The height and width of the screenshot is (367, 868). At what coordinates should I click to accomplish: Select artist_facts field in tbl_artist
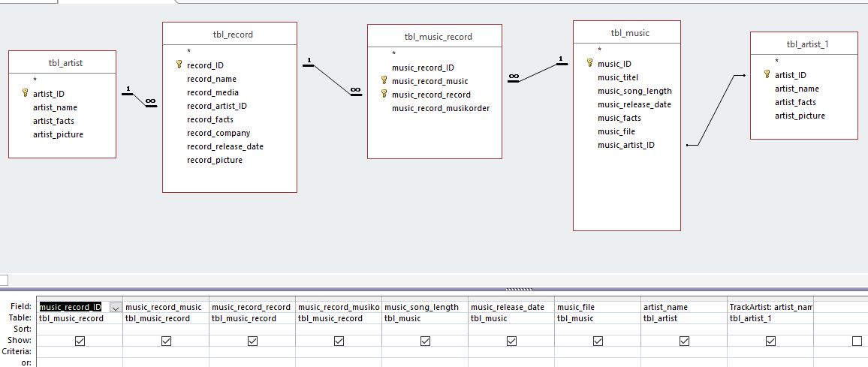pyautogui.click(x=53, y=121)
